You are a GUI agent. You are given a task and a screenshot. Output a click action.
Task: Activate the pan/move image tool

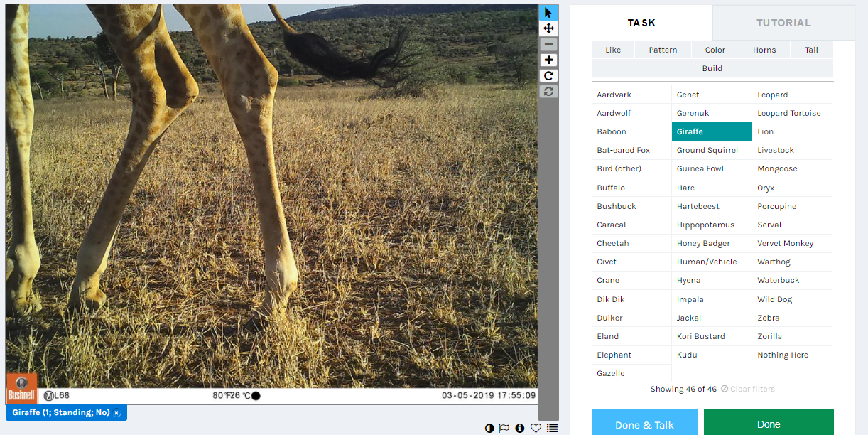pyautogui.click(x=548, y=28)
